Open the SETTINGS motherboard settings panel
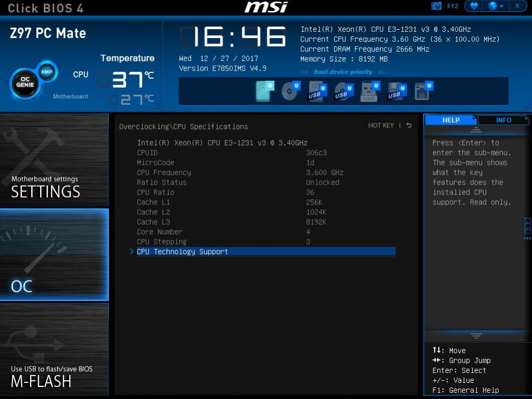Viewport: 532px width, 399px height. point(54,160)
